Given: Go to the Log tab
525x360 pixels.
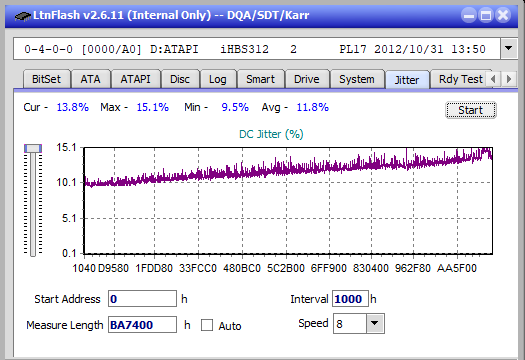Looking at the screenshot, I should tap(218, 79).
